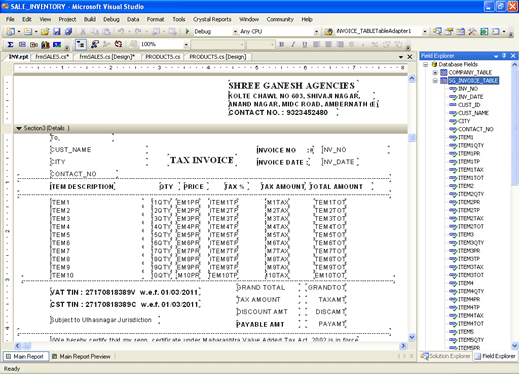
Task: Click the Save All toolbar icon
Action: pos(68,31)
